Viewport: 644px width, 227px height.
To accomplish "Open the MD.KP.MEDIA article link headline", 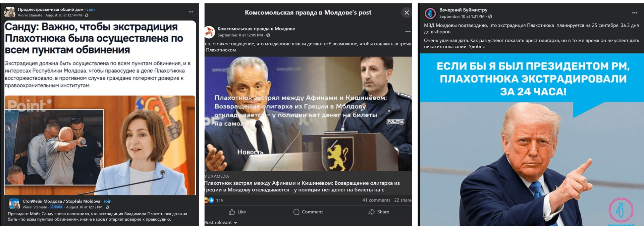I will point(302,186).
